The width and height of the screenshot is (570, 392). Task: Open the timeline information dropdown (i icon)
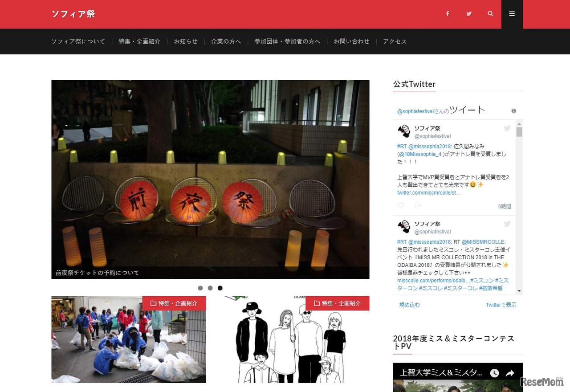513,111
